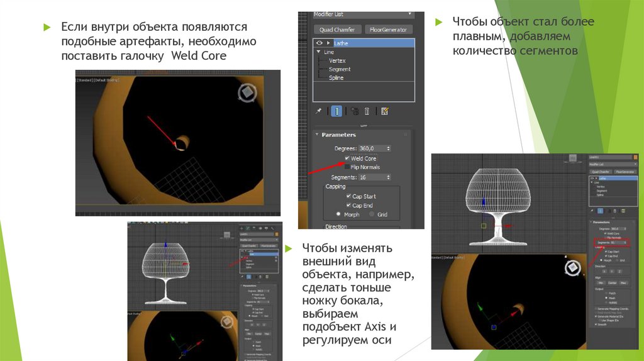Viewport: 644px width, 361px height.
Task: Click ViewCube in perspective viewport of Axis screenshot
Action: click(x=226, y=321)
